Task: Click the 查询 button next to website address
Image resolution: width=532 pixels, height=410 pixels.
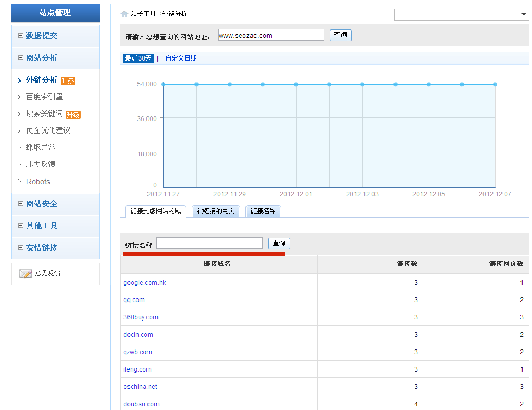Action: point(340,35)
